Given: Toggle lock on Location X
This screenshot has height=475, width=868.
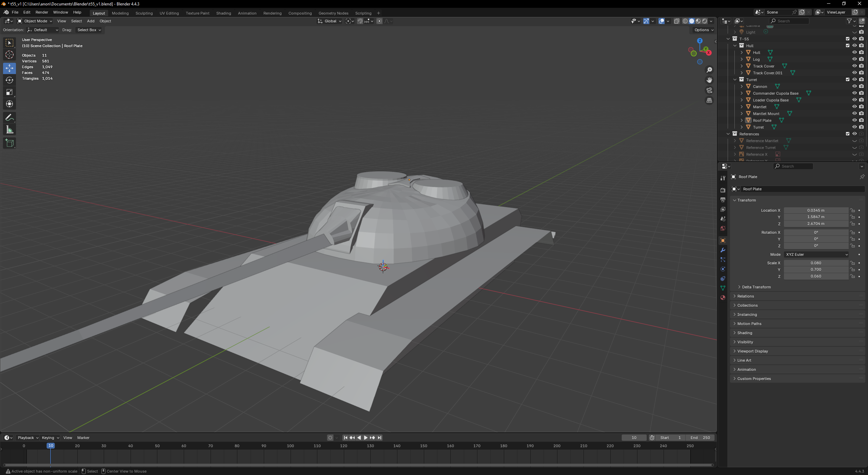Looking at the screenshot, I should 852,210.
